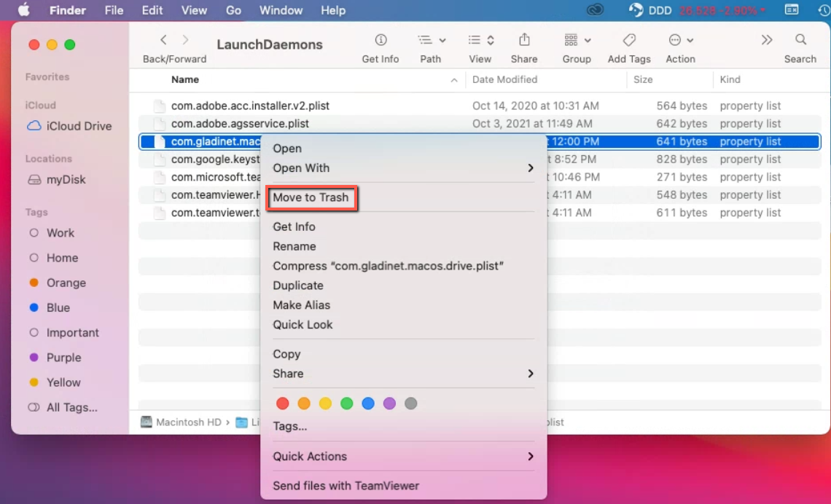Sort by Date Modified column header
Image resolution: width=831 pixels, height=504 pixels.
pyautogui.click(x=504, y=79)
